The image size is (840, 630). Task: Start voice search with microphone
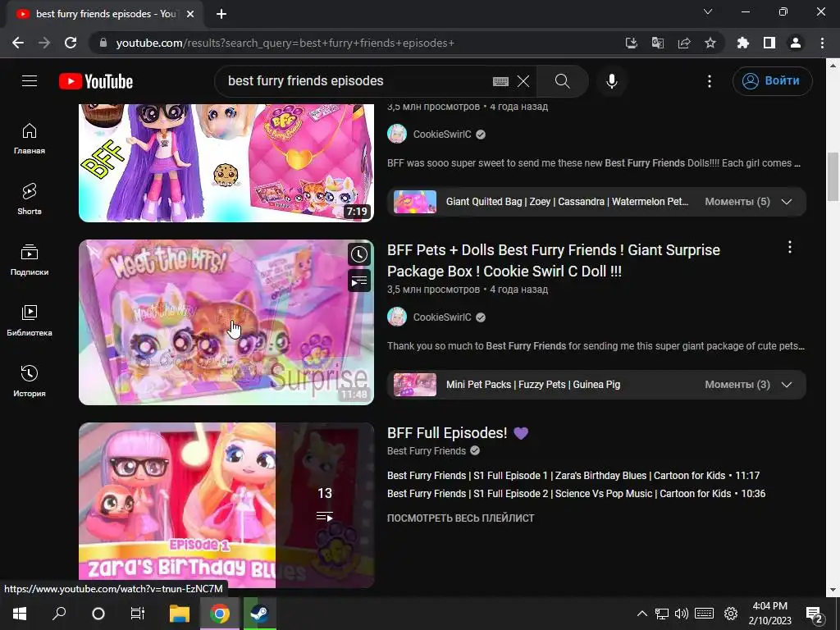point(612,81)
